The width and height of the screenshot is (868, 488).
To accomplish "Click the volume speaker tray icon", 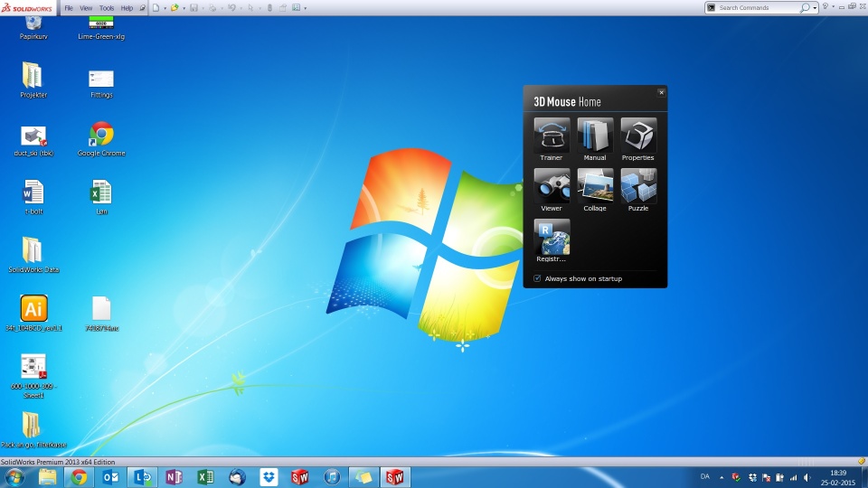I will tap(807, 477).
